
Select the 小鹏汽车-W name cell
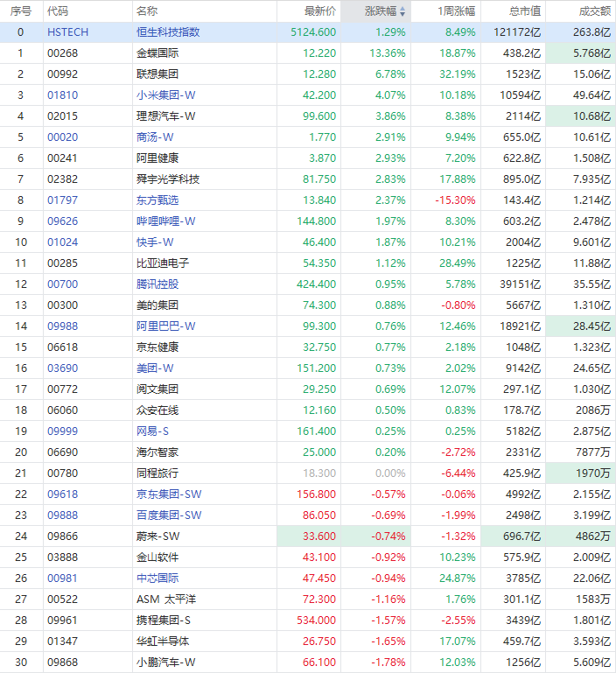pyautogui.click(x=205, y=662)
